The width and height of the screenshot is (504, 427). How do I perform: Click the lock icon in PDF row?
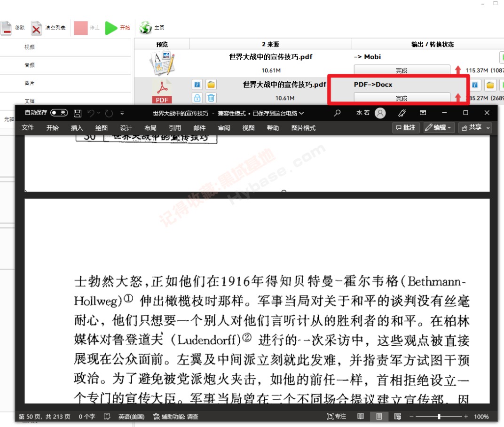click(197, 98)
